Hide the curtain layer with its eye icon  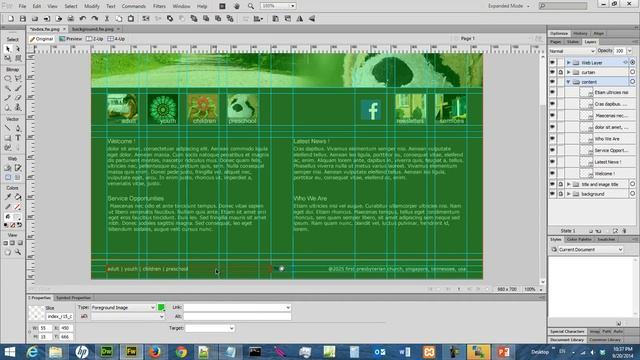(x=552, y=72)
